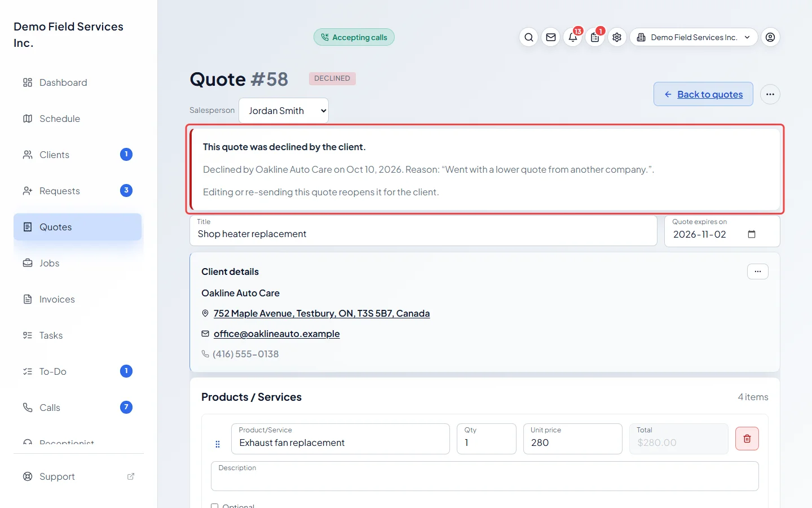Click the Oakline Auto Care client name

[240, 293]
